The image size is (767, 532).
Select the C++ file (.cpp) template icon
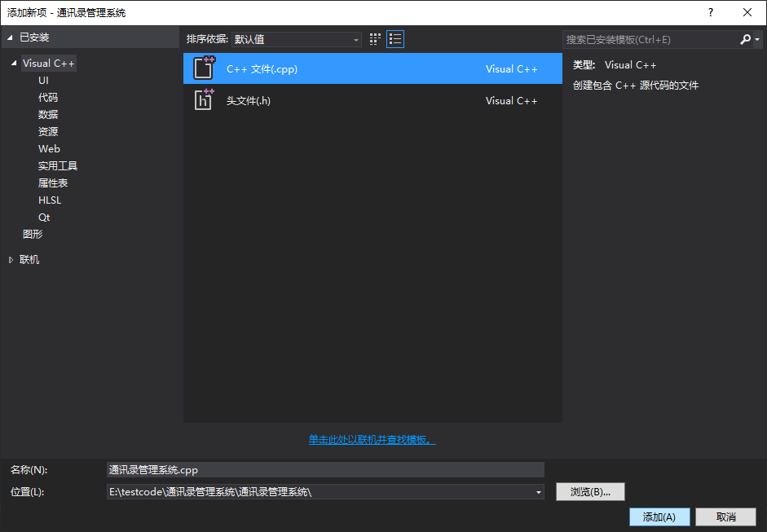(204, 68)
